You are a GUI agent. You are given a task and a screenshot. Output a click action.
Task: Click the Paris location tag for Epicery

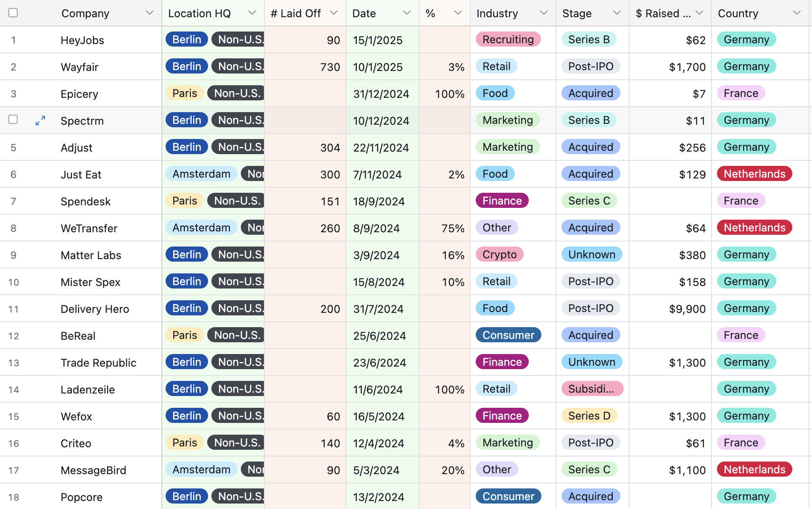[185, 93]
